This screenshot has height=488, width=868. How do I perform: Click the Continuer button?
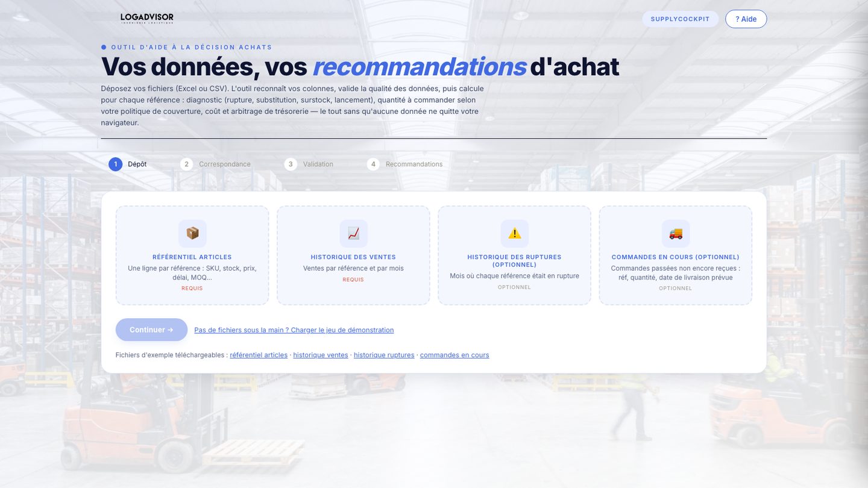(x=151, y=330)
